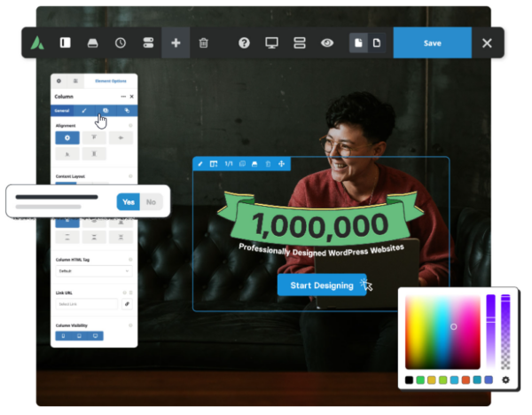This screenshot has height=415, width=532.
Task: Click the purple hue slider bar
Action: click(x=490, y=332)
